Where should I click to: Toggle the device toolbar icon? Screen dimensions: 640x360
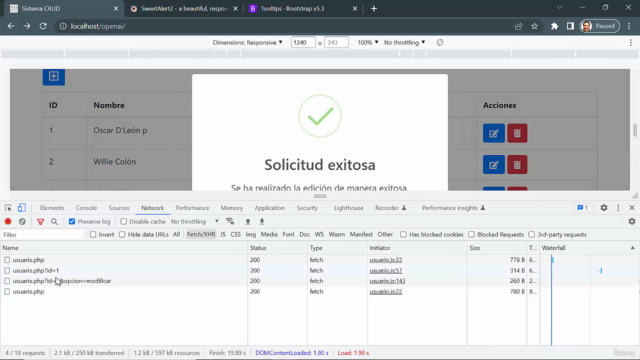[22, 208]
